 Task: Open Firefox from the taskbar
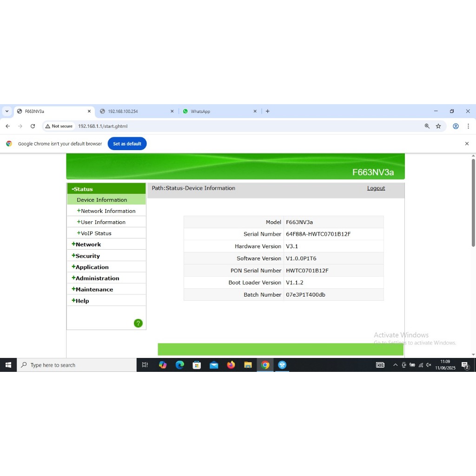231,365
